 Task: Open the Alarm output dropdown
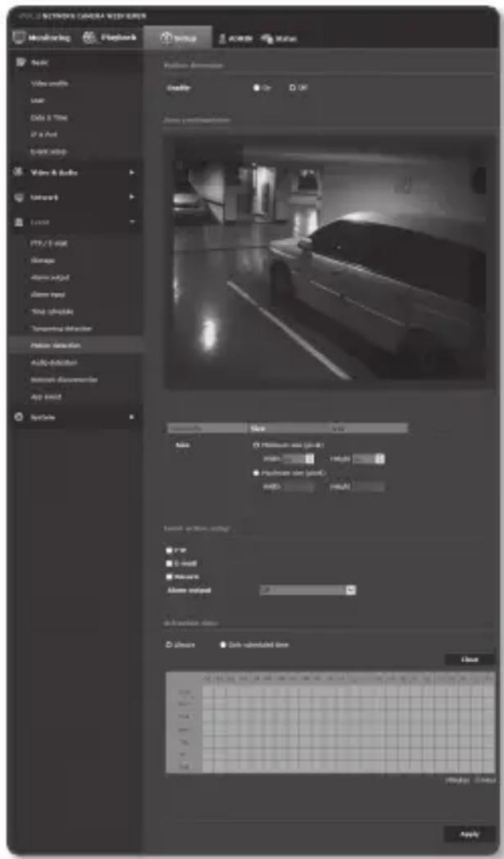coord(308,590)
